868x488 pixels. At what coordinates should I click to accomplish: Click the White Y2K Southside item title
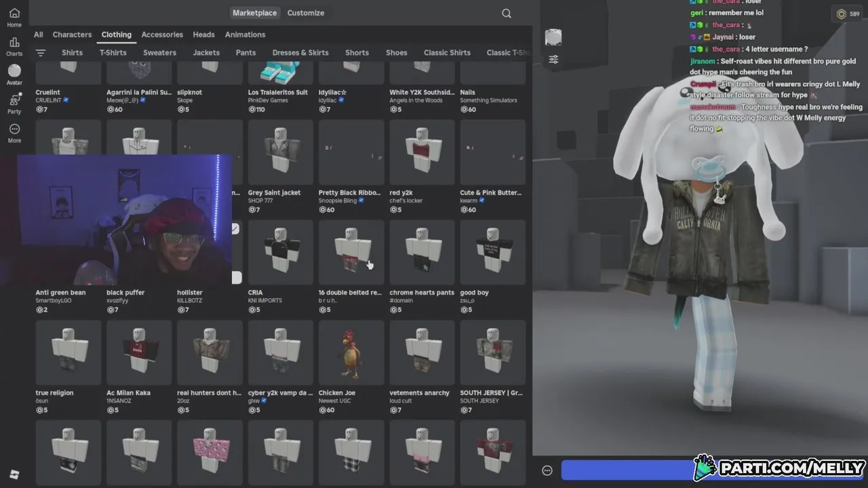click(422, 92)
